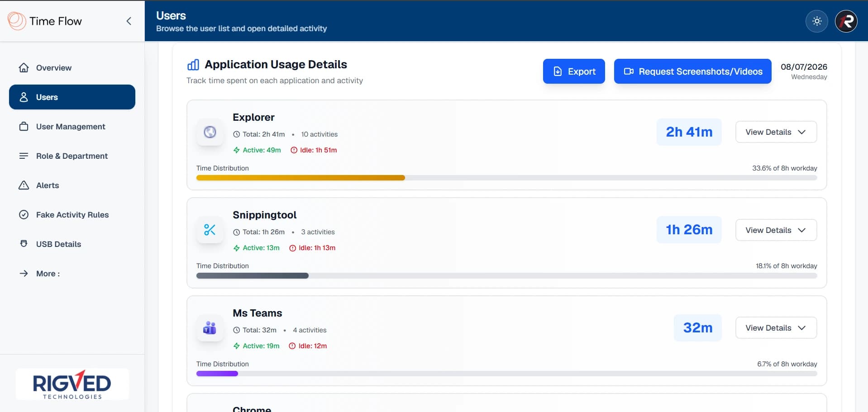Click the Users person icon
The image size is (868, 412).
click(x=24, y=97)
